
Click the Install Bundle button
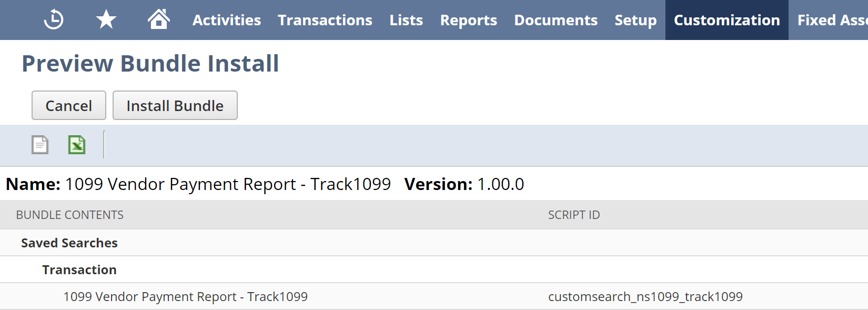[x=175, y=105]
